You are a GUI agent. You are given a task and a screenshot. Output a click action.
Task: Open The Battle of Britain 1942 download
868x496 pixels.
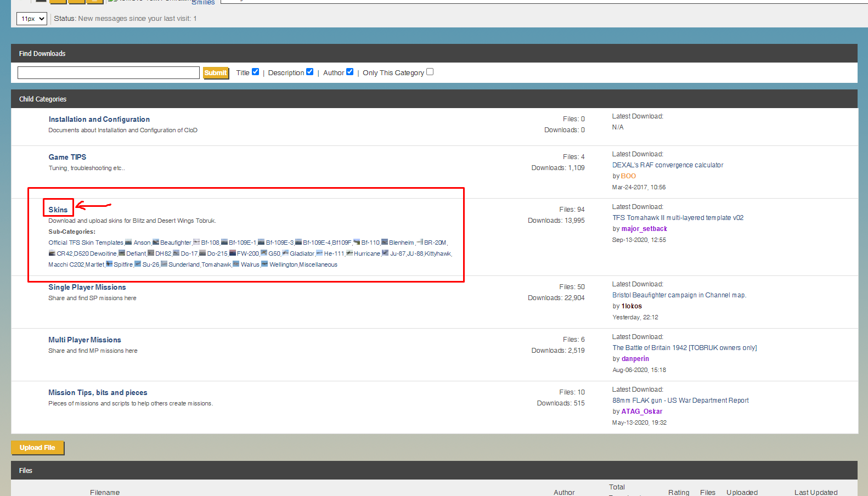[x=685, y=348]
